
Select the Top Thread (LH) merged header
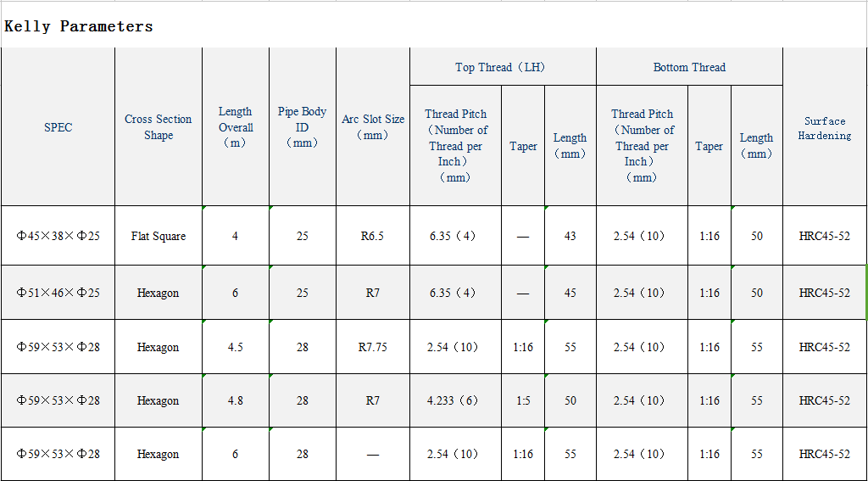502,67
